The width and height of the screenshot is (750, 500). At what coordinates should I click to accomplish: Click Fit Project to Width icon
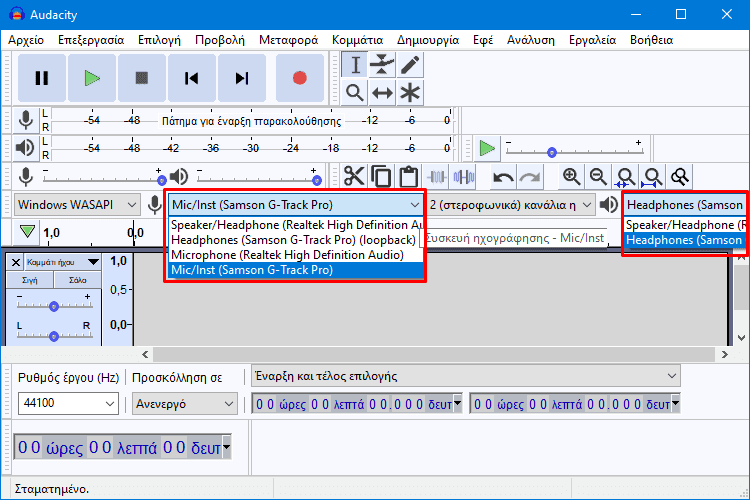pyautogui.click(x=653, y=177)
